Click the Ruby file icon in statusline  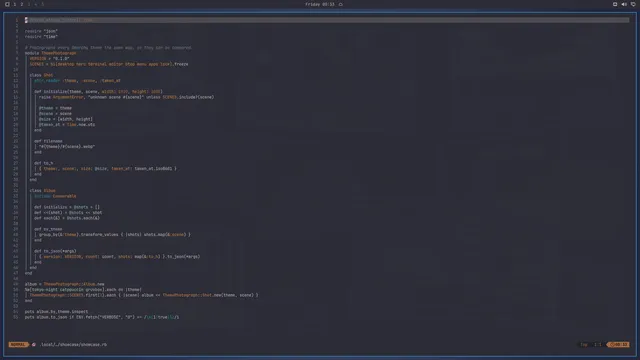point(34,344)
